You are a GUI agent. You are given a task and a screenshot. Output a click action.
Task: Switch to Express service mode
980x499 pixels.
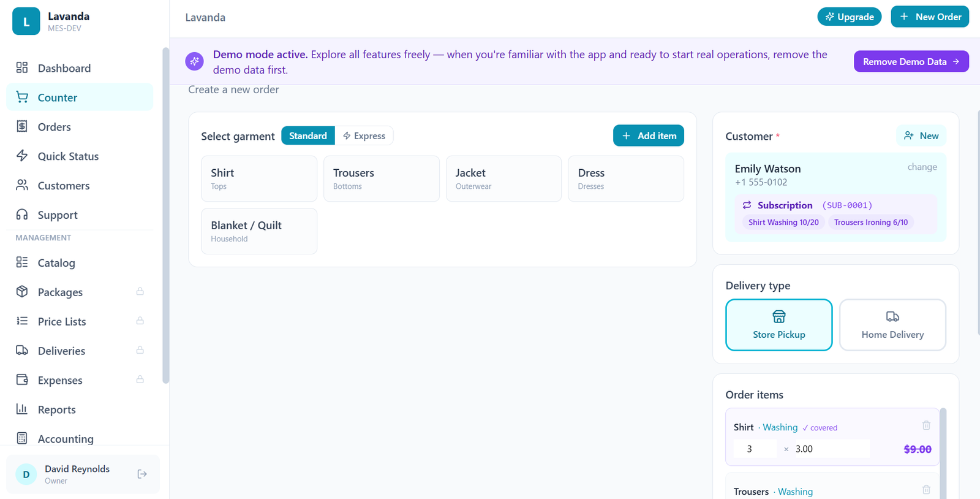click(364, 135)
